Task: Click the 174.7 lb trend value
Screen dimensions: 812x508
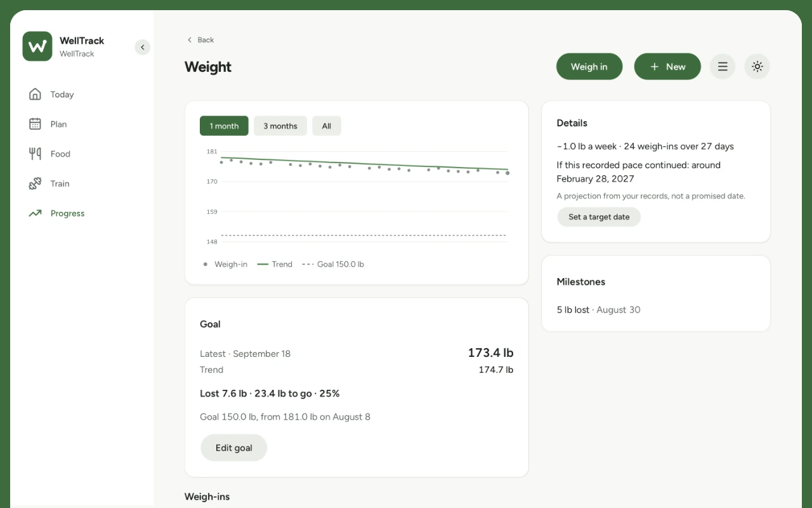Action: click(496, 370)
